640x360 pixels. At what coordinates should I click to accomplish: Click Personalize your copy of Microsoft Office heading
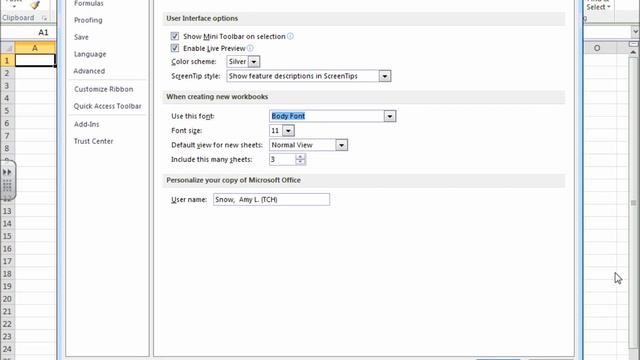(x=233, y=180)
